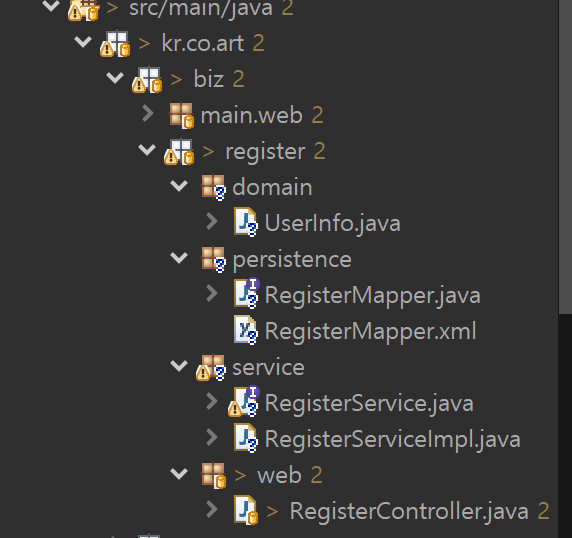Click the web package icon
This screenshot has width=572, height=538.
(x=214, y=476)
